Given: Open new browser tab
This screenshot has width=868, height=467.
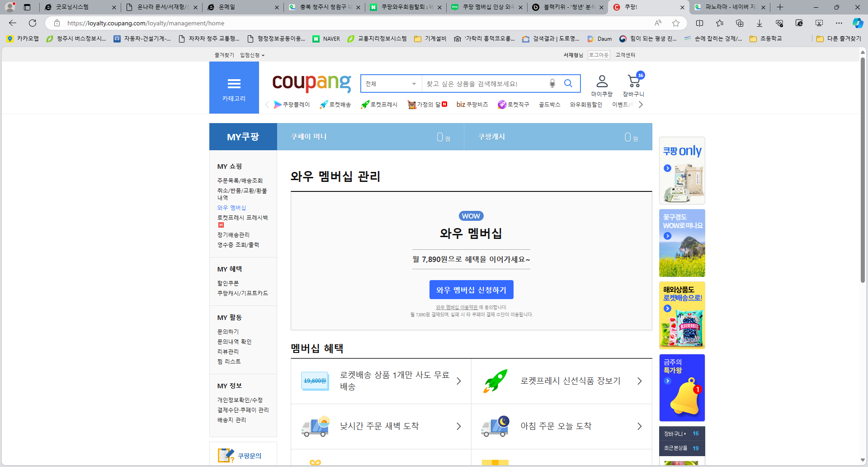Looking at the screenshot, I should tap(780, 7).
